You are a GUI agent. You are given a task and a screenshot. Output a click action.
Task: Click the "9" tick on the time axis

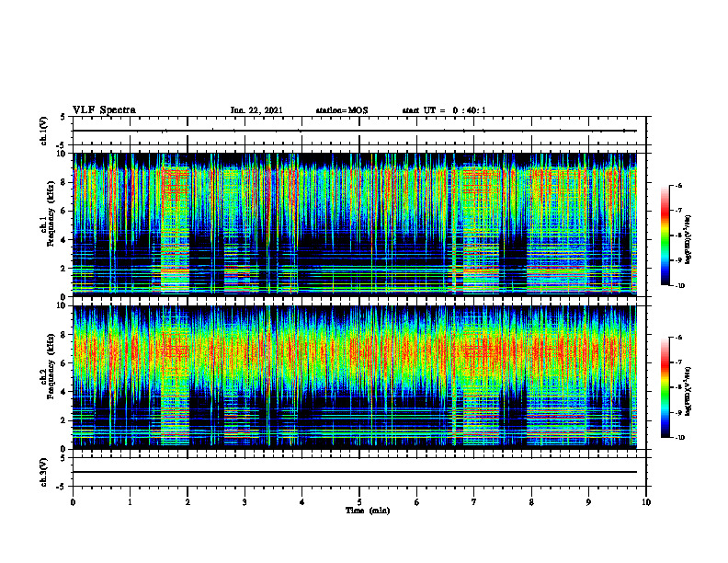(x=588, y=502)
